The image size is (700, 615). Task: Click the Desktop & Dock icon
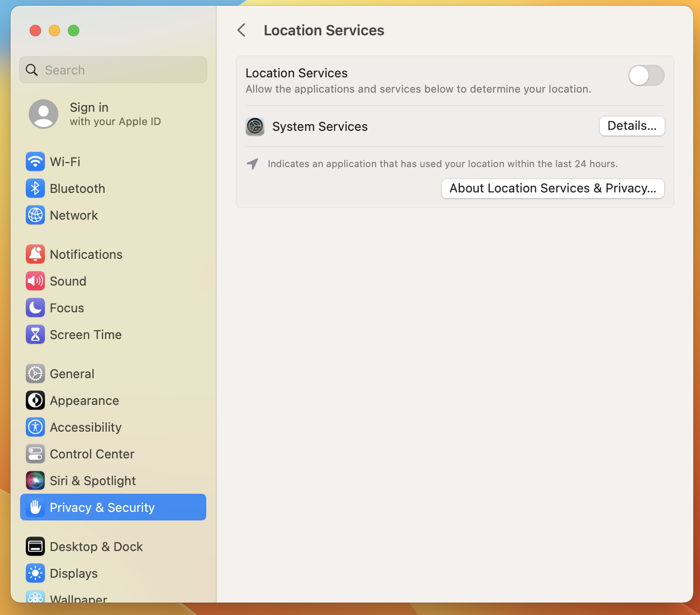(x=35, y=547)
